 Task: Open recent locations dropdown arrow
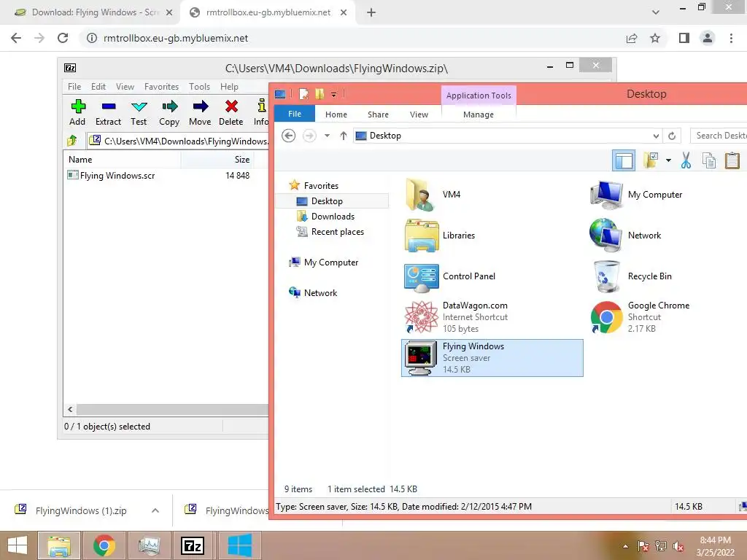coord(328,136)
